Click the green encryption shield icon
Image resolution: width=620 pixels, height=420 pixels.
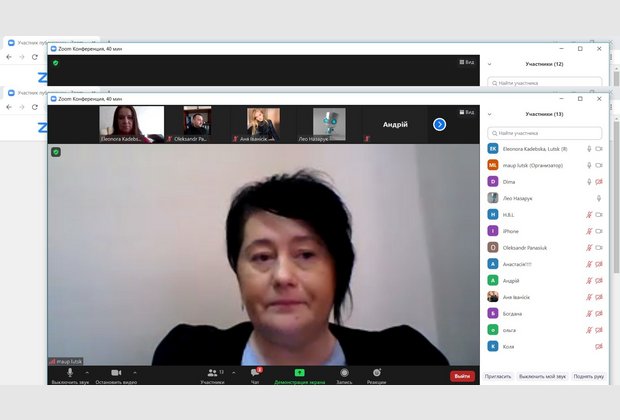click(x=57, y=152)
